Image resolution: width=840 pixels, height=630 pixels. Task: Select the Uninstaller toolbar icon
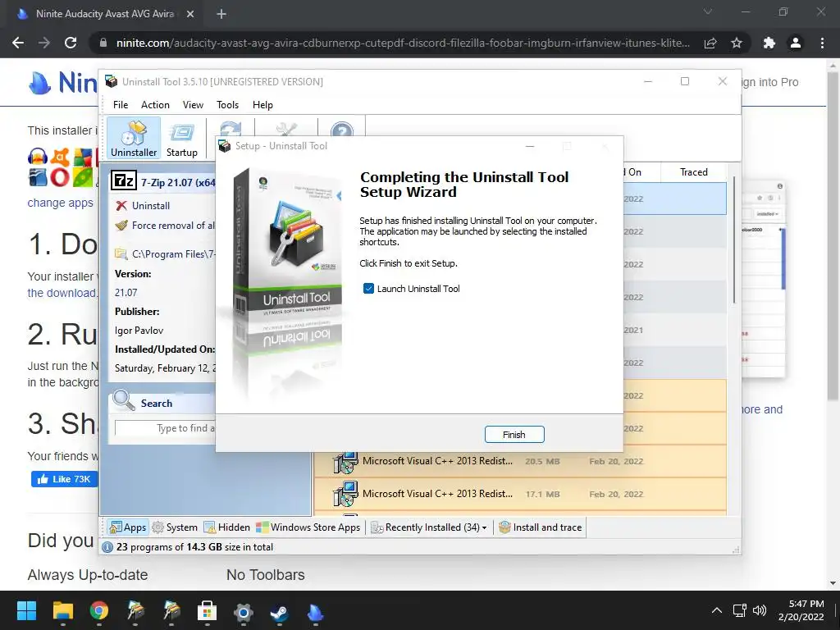click(x=134, y=138)
